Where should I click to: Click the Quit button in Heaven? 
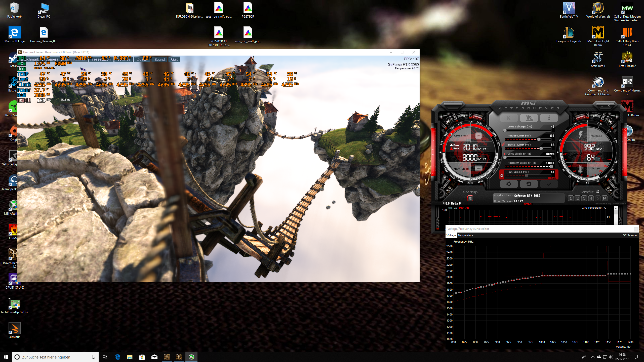[x=174, y=59]
